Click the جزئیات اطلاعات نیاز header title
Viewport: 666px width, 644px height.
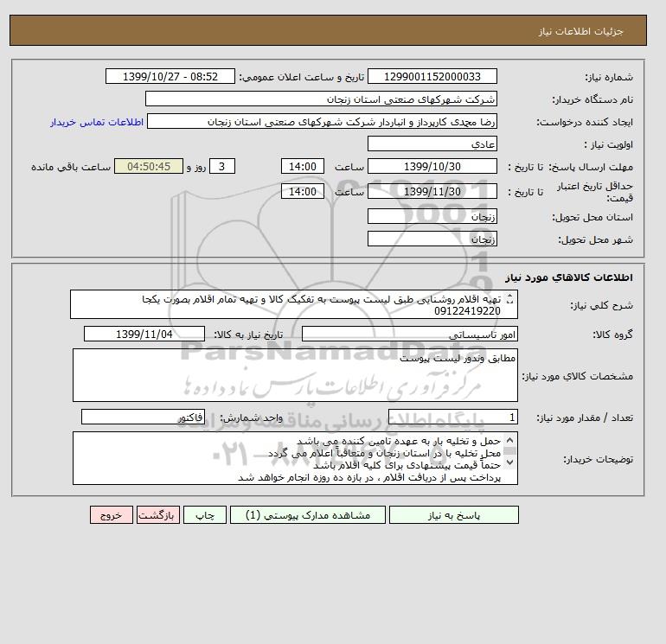pos(580,31)
